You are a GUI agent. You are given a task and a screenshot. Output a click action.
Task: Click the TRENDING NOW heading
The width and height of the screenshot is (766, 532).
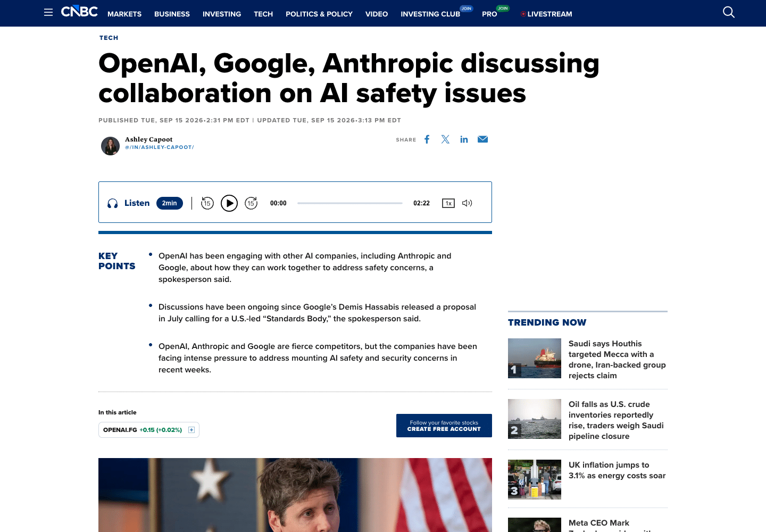547,322
